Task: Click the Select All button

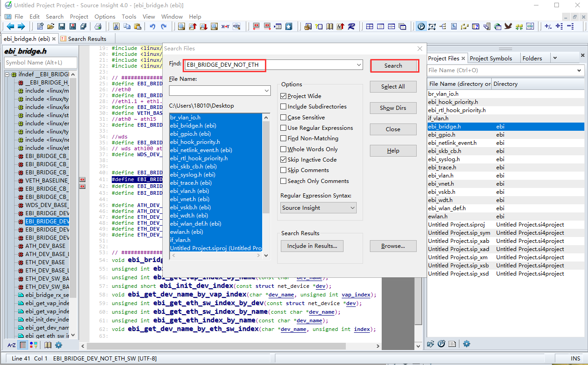Action: point(393,86)
